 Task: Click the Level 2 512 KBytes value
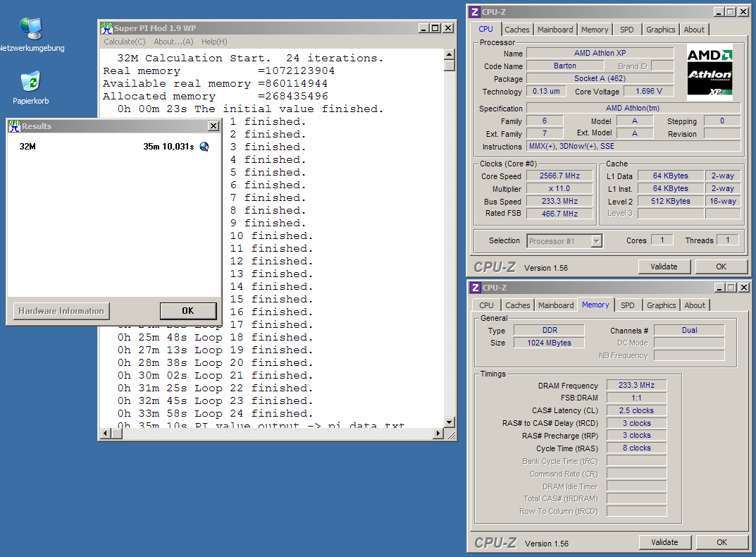pos(670,201)
